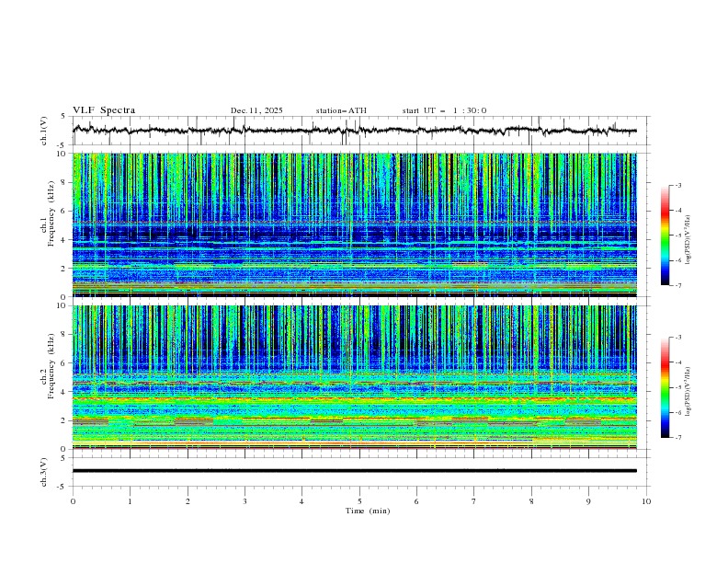Select the start UT time label
The image size is (728, 563).
coord(444,110)
